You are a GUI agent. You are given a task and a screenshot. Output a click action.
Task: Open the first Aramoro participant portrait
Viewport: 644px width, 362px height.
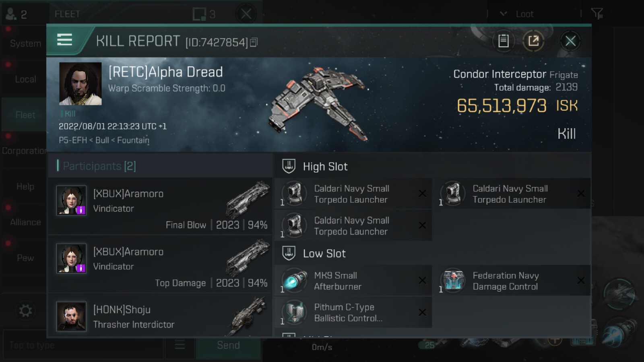[x=71, y=200]
